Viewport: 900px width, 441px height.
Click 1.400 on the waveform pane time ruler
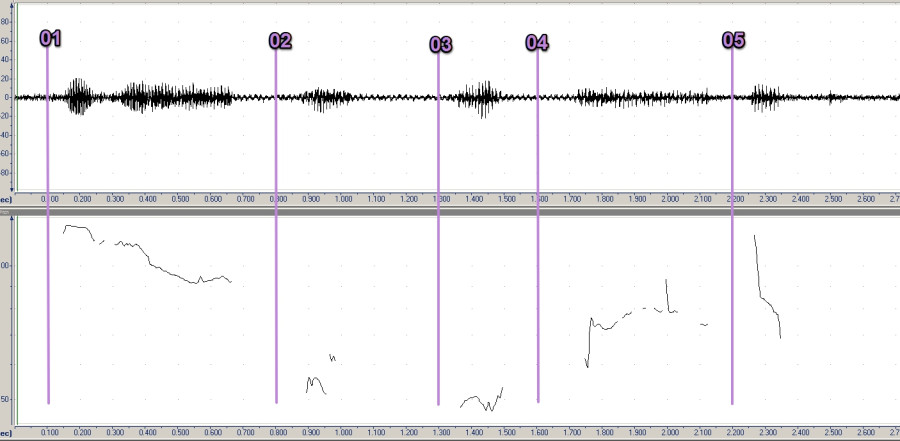(474, 199)
